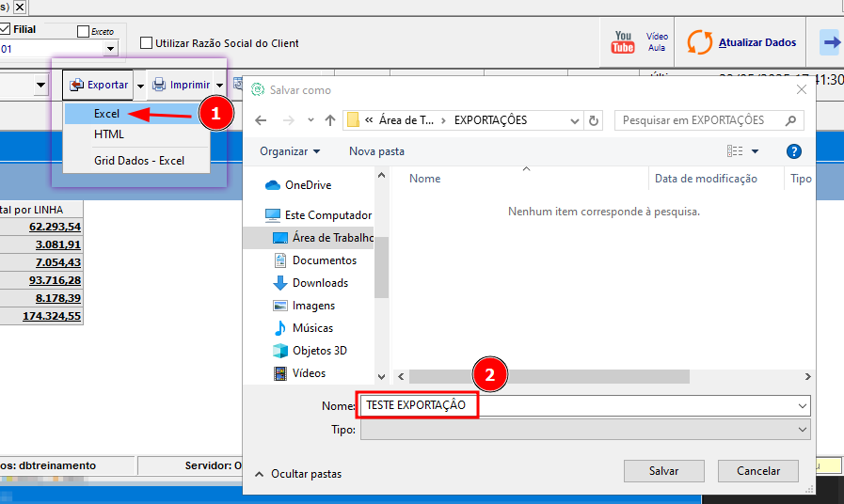Enable the Exceto checkbox
The width and height of the screenshot is (844, 504).
pos(83,32)
